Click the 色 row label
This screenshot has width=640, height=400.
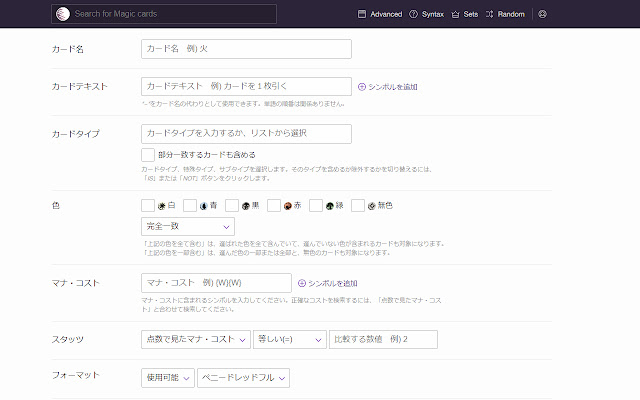coord(56,205)
